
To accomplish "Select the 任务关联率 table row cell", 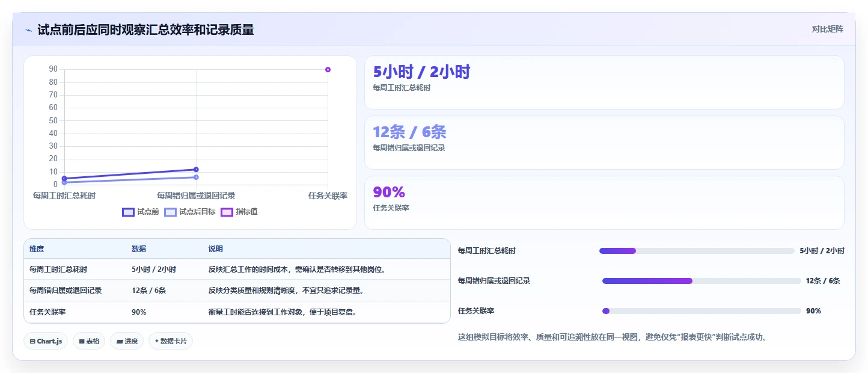I will click(47, 312).
